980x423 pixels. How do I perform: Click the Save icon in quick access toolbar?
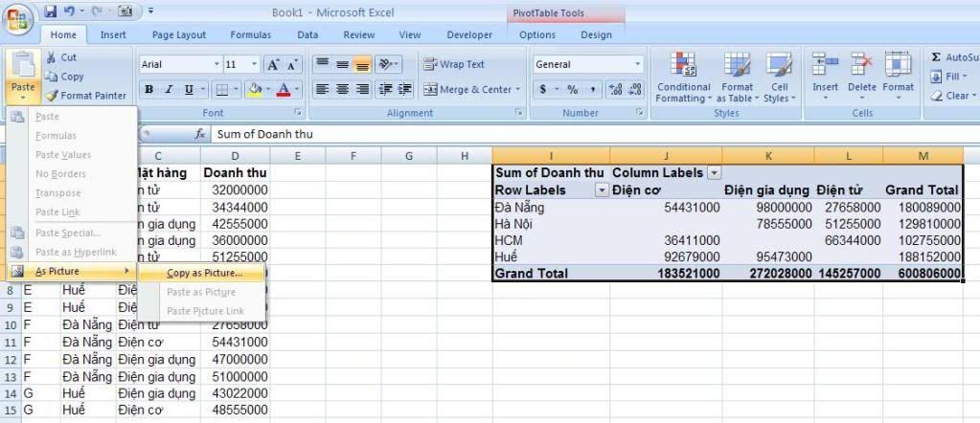click(51, 13)
